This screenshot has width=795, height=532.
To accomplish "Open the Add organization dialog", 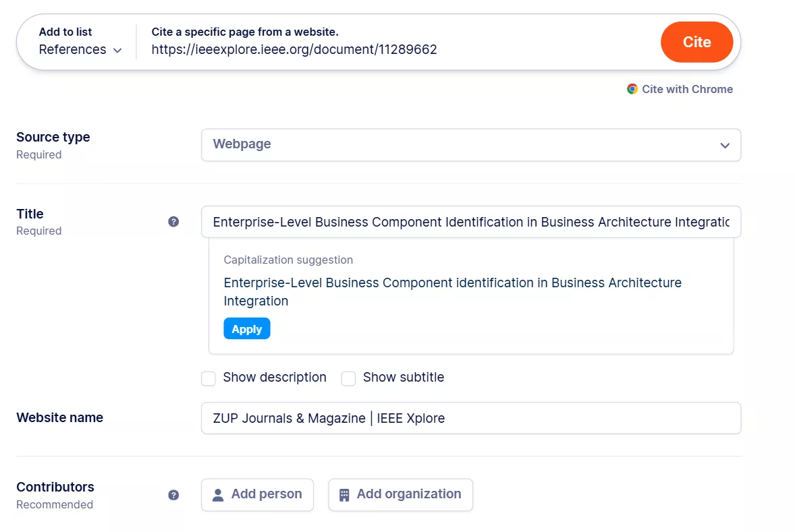I will pos(400,494).
